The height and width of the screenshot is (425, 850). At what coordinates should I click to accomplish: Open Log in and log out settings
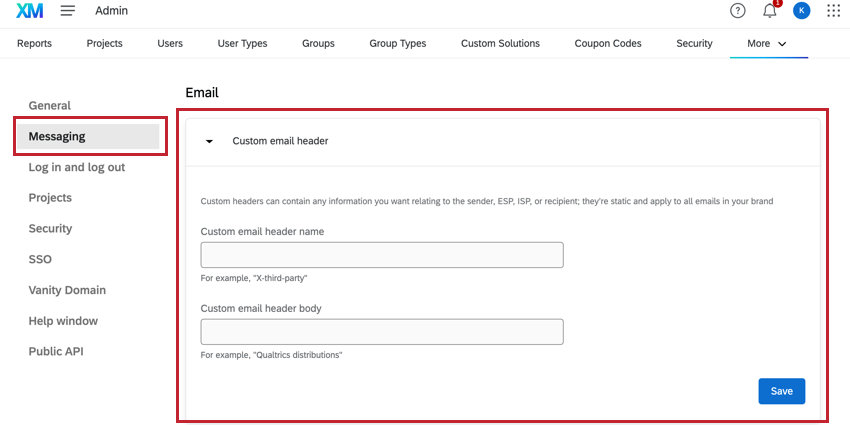pos(77,167)
